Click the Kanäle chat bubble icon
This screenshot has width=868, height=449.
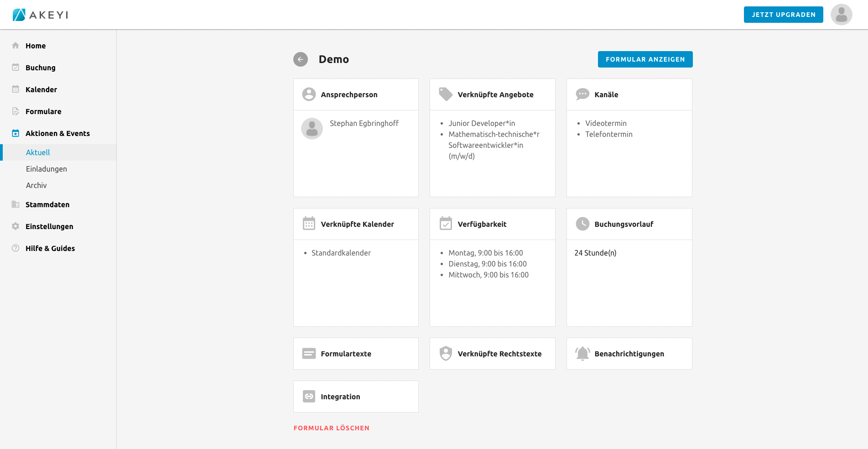(x=582, y=94)
